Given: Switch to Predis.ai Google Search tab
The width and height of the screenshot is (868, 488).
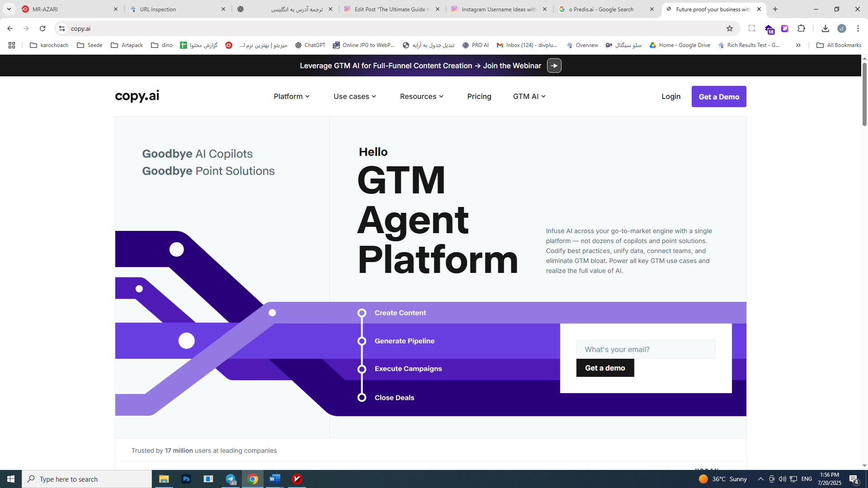Looking at the screenshot, I should (x=606, y=9).
